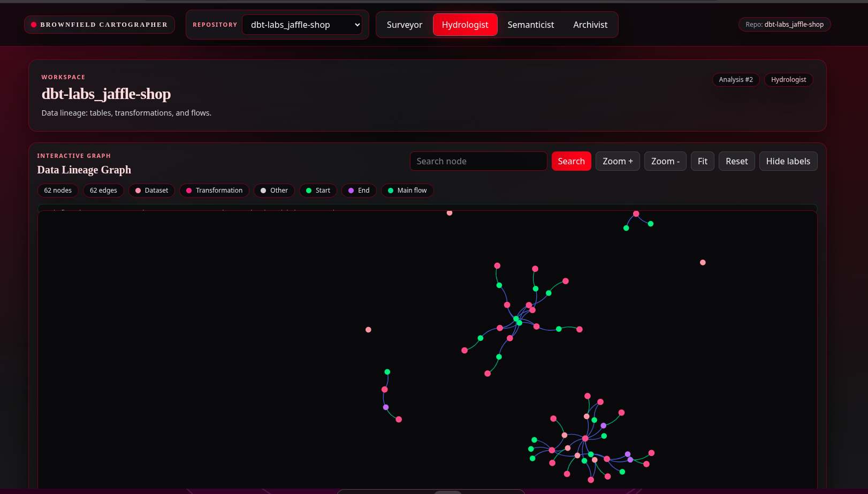Click the red Search button
Viewport: 868px width, 494px height.
pos(572,161)
